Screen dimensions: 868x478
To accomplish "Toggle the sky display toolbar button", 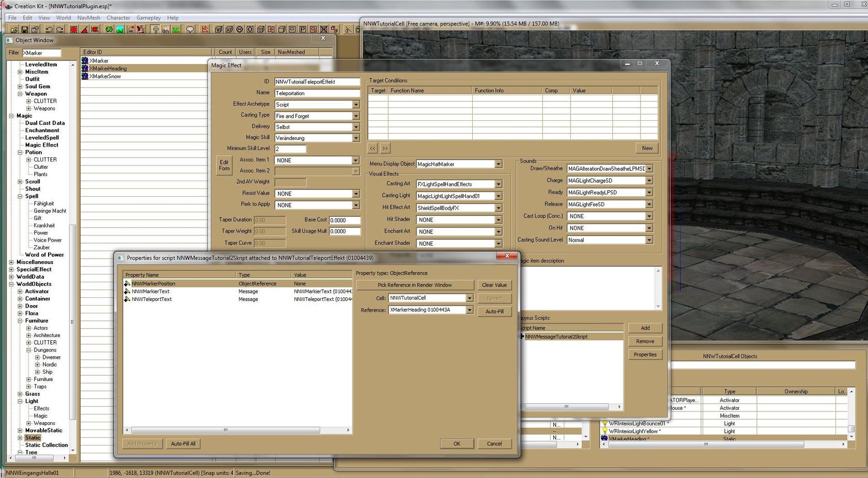I will 165,29.
